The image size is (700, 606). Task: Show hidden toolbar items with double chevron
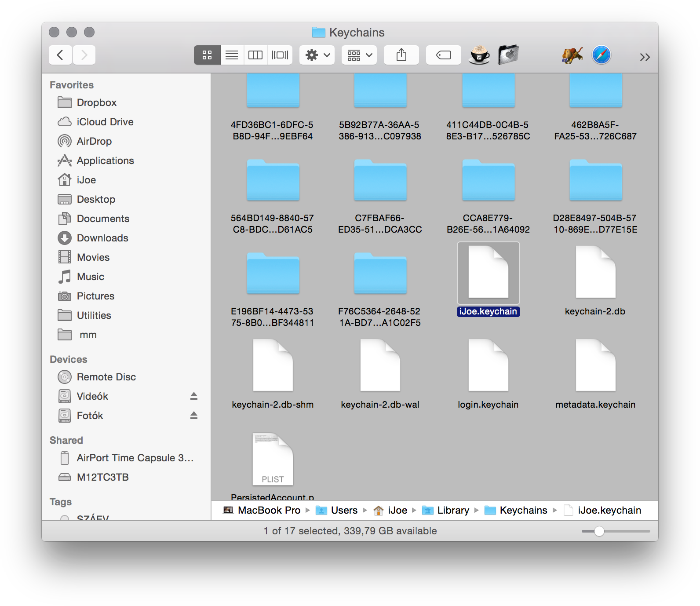pos(645,57)
